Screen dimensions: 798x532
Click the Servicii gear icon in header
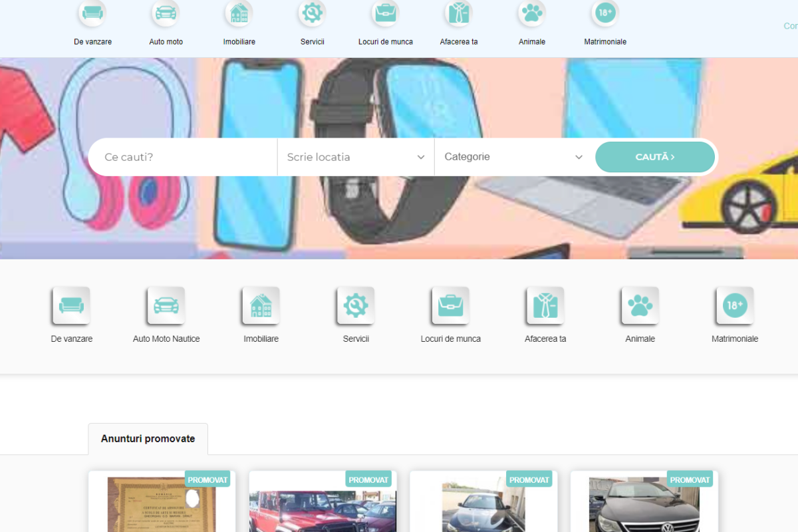pos(312,13)
